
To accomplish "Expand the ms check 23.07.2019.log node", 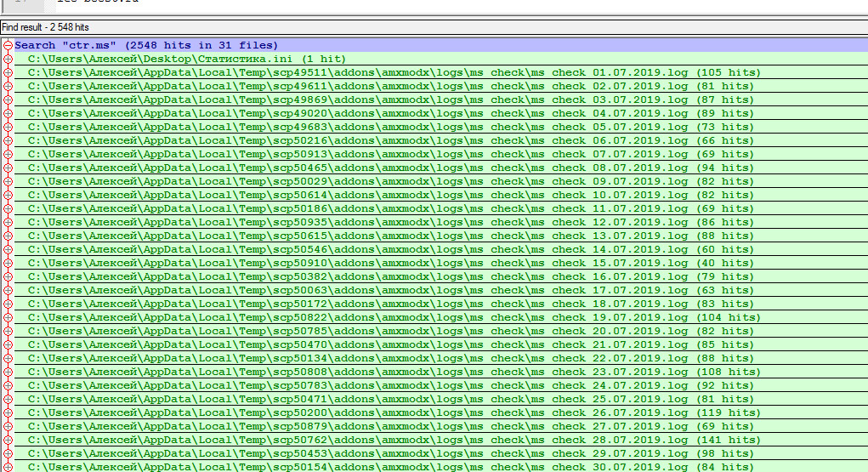I will (x=8, y=372).
